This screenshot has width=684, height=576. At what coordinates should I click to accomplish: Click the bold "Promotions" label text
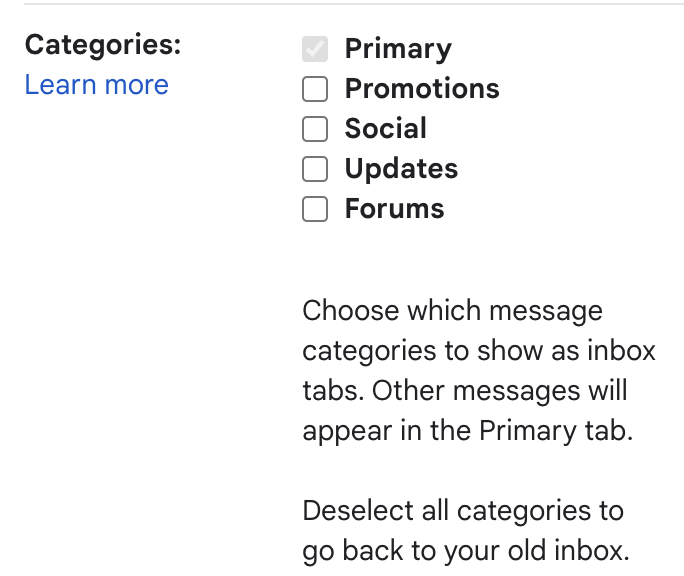[422, 89]
